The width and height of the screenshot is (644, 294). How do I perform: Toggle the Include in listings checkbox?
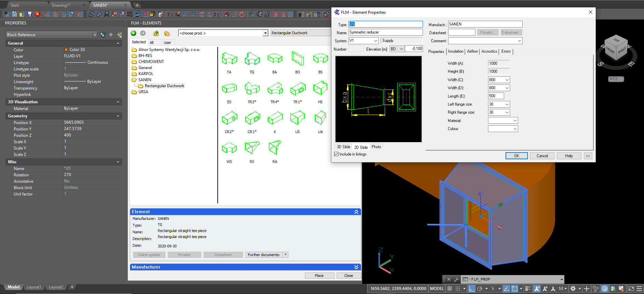(336, 154)
